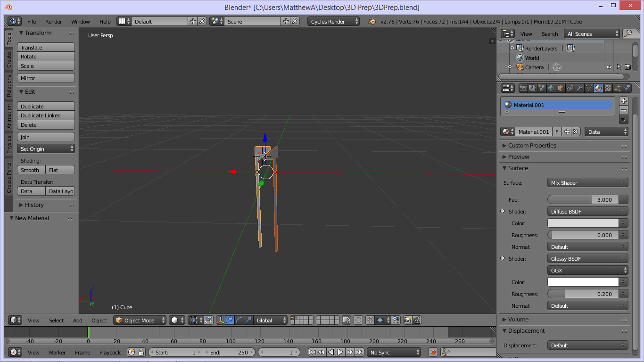The height and width of the screenshot is (362, 644).
Task: Click the Outliner filter magnifier icon
Action: pos(628,33)
